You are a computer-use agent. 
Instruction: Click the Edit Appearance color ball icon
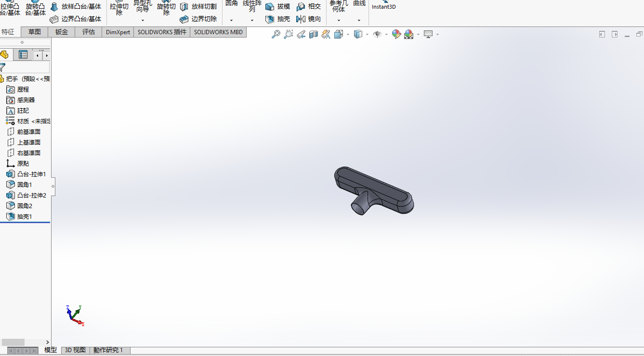tap(396, 34)
